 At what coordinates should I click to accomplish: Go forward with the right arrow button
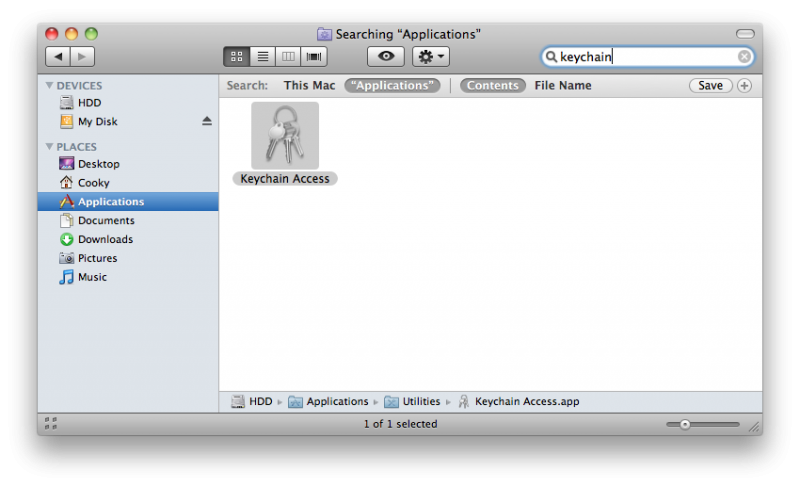pyautogui.click(x=82, y=57)
